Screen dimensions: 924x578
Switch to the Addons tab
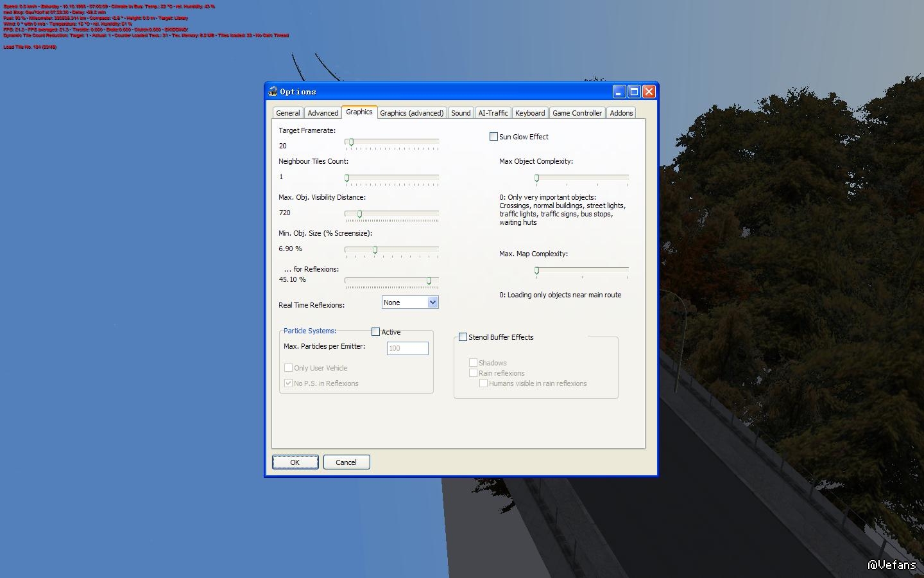click(x=621, y=113)
